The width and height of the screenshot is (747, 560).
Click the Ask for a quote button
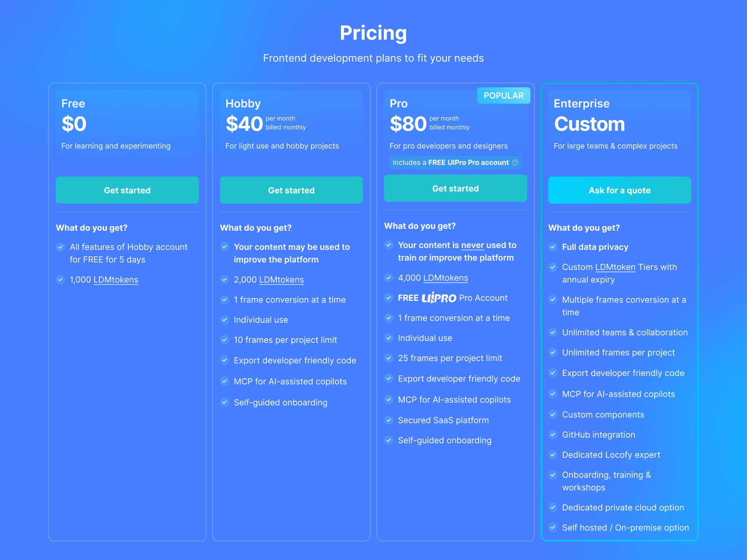tap(619, 191)
